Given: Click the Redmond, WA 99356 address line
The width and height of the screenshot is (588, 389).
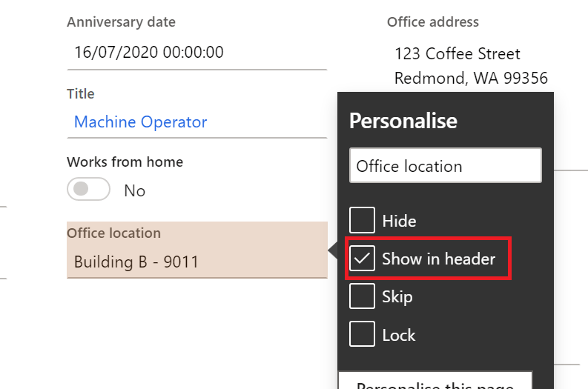Looking at the screenshot, I should click(x=471, y=78).
